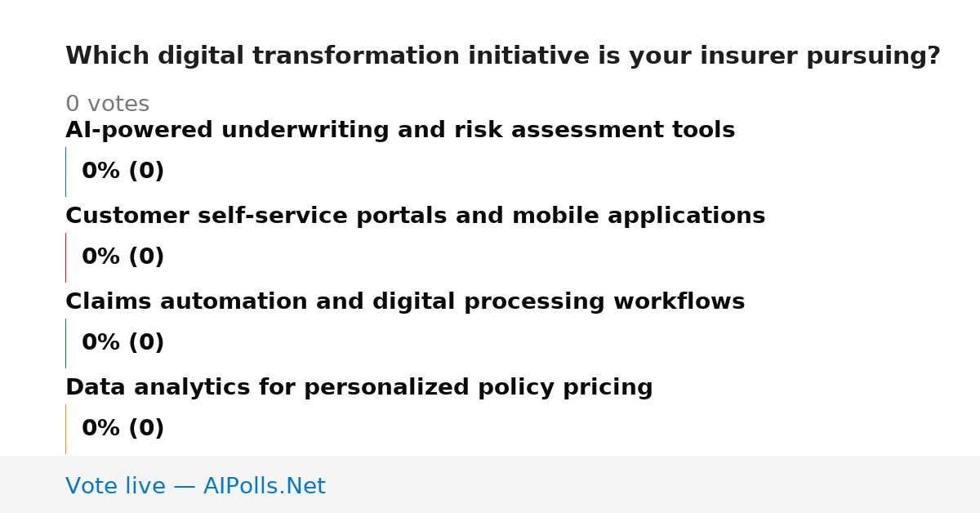Click the 0% (0) result under Customer self-service

[x=123, y=257]
